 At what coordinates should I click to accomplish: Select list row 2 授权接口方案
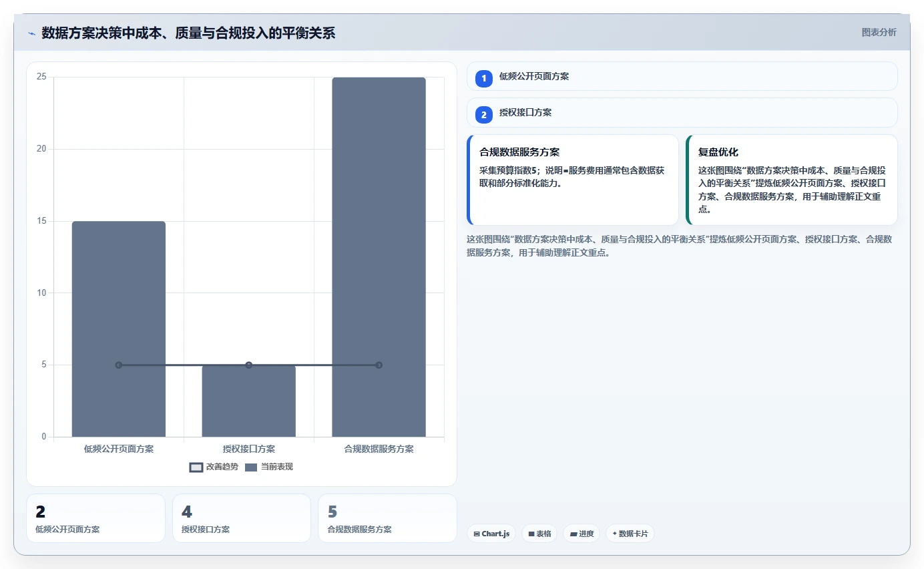click(x=682, y=112)
